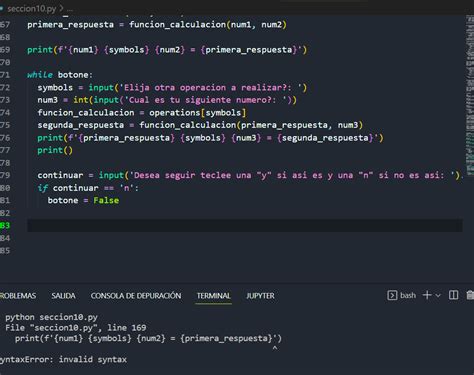This screenshot has height=375, width=474.
Task: Click line number 71 in the gutter
Action: coord(5,75)
